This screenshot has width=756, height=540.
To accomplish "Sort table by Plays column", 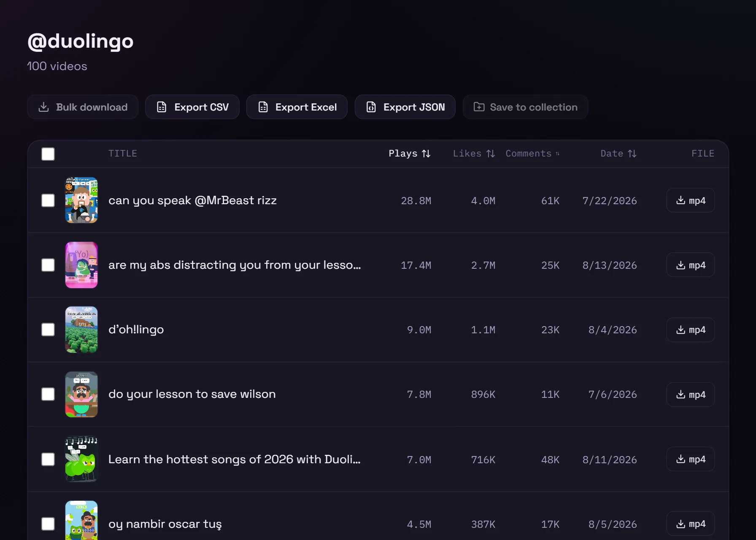I will coord(410,154).
